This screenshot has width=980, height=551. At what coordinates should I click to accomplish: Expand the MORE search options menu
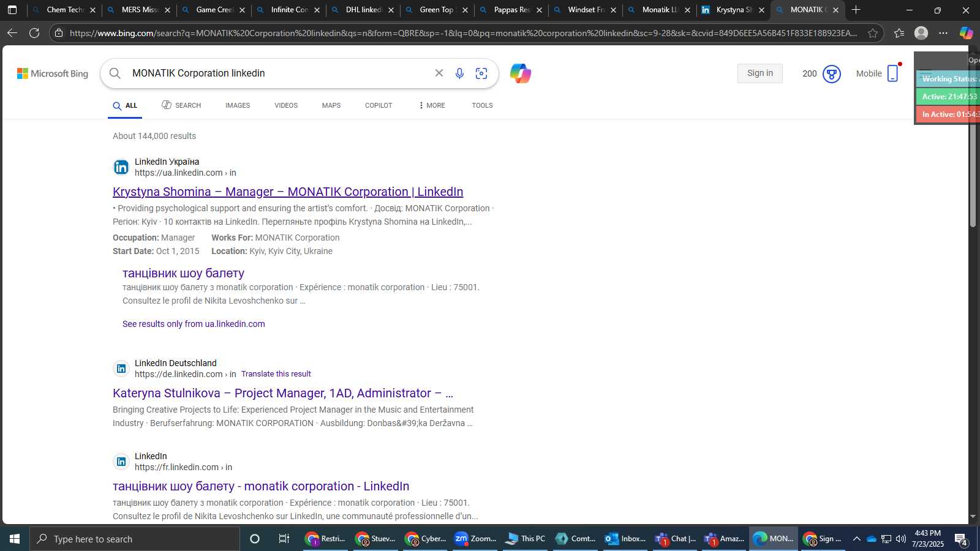(432, 105)
